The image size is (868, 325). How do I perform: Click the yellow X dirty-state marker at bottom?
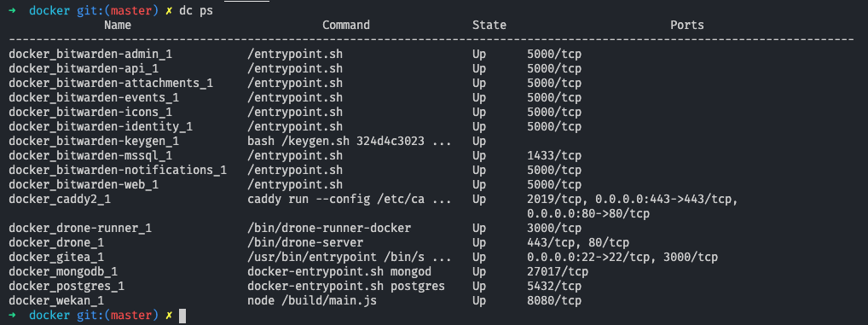[x=169, y=315]
